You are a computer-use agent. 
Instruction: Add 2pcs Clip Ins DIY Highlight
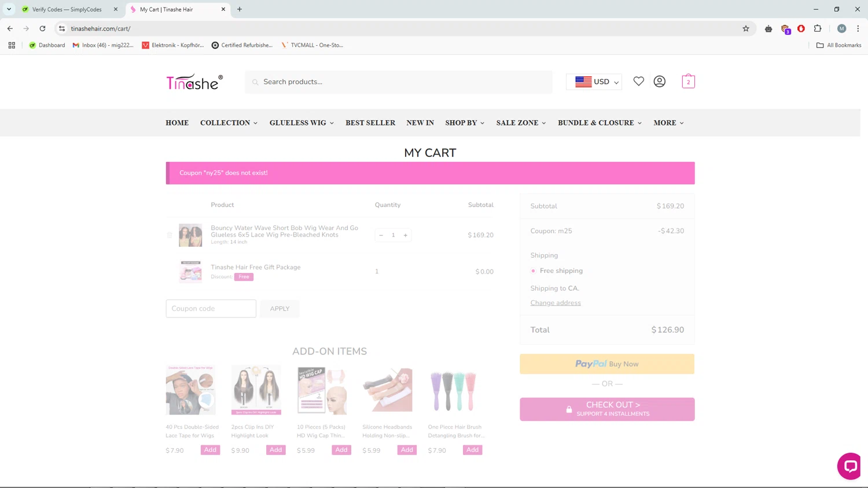[276, 450]
